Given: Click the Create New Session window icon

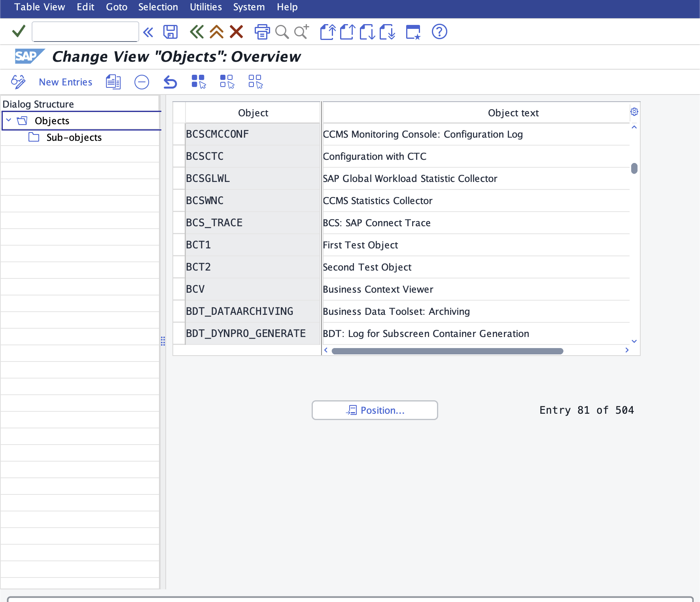Looking at the screenshot, I should click(413, 32).
